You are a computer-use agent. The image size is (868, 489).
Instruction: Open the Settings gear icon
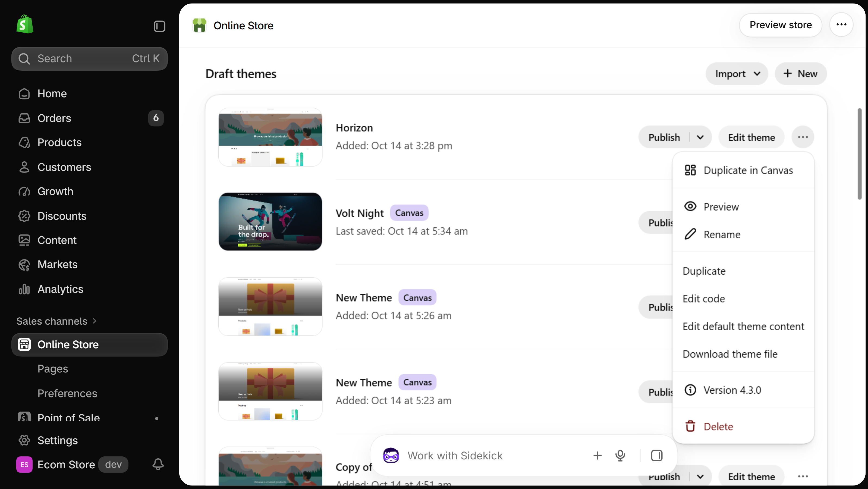pos(24,440)
